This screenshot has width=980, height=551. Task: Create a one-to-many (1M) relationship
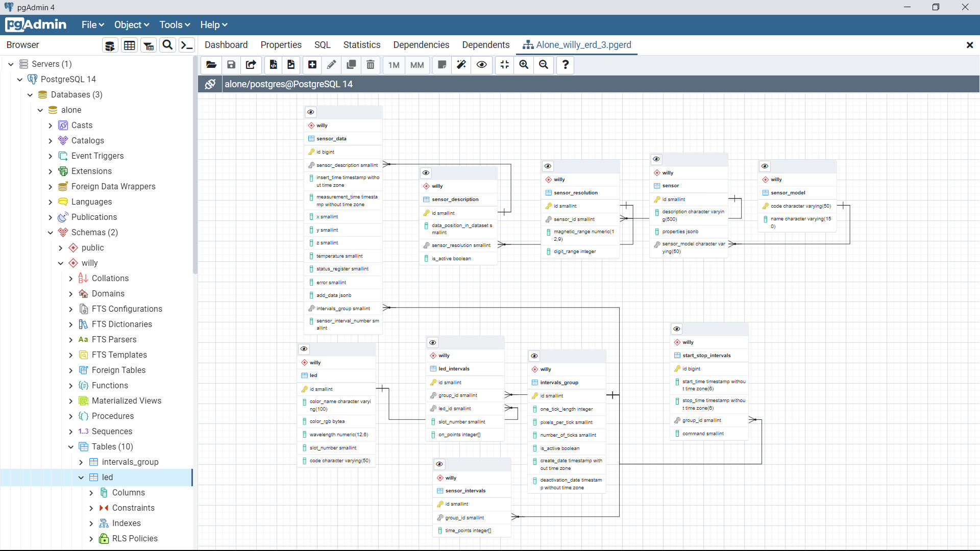coord(393,65)
